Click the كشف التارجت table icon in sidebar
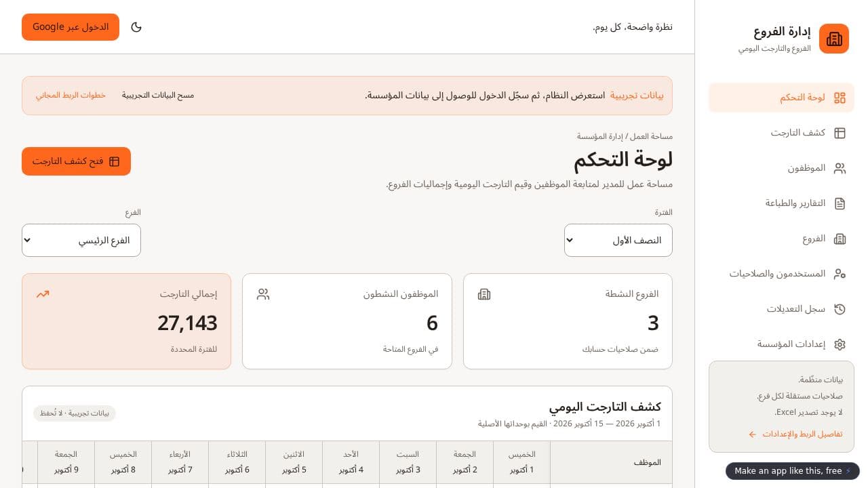The image size is (868, 488). click(840, 133)
